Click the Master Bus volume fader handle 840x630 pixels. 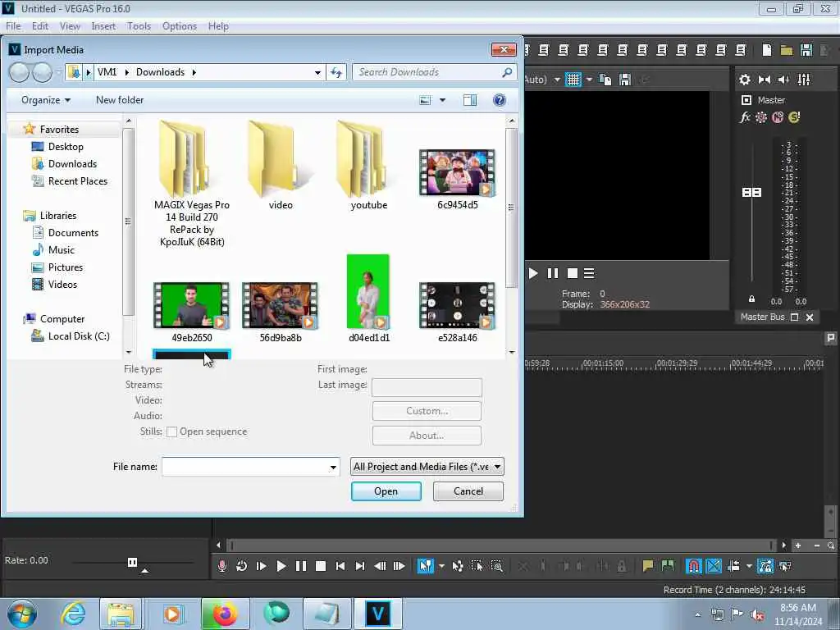point(751,192)
